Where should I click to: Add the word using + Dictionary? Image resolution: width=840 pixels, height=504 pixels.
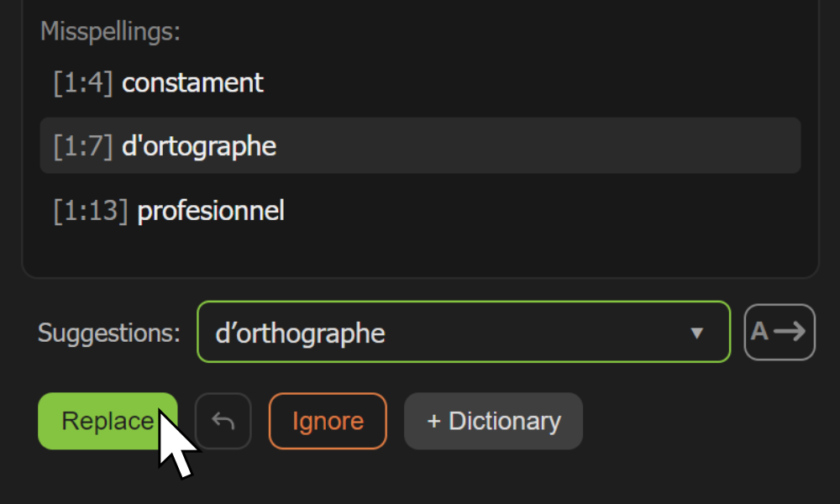pyautogui.click(x=493, y=421)
